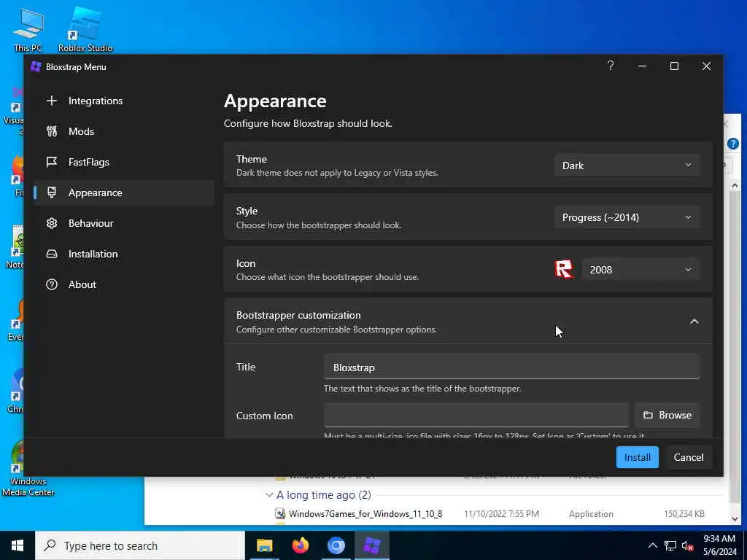The image size is (747, 560).
Task: Click the FastFlags flag icon
Action: coord(52,162)
